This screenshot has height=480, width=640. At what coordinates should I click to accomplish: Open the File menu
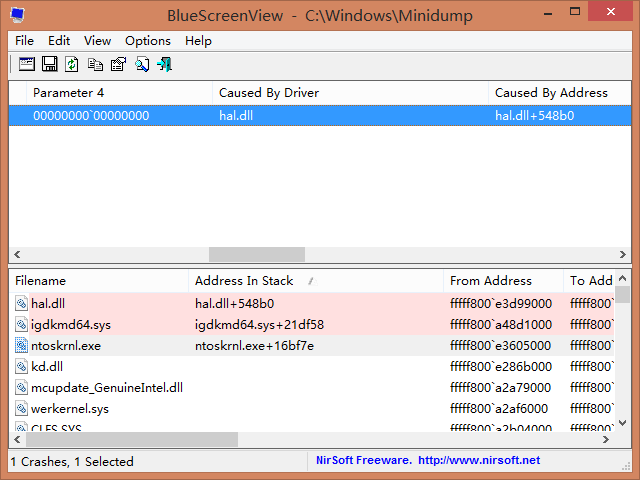(24, 41)
